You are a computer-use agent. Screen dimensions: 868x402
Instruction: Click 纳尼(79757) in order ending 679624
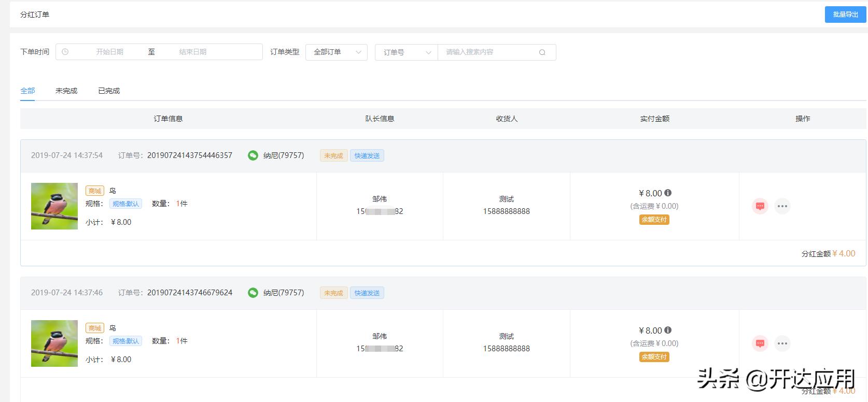pos(284,293)
